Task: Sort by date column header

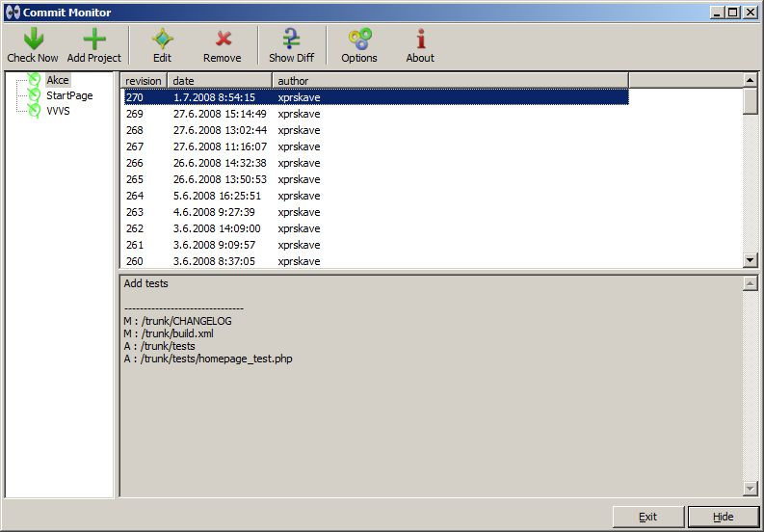Action: click(x=220, y=80)
